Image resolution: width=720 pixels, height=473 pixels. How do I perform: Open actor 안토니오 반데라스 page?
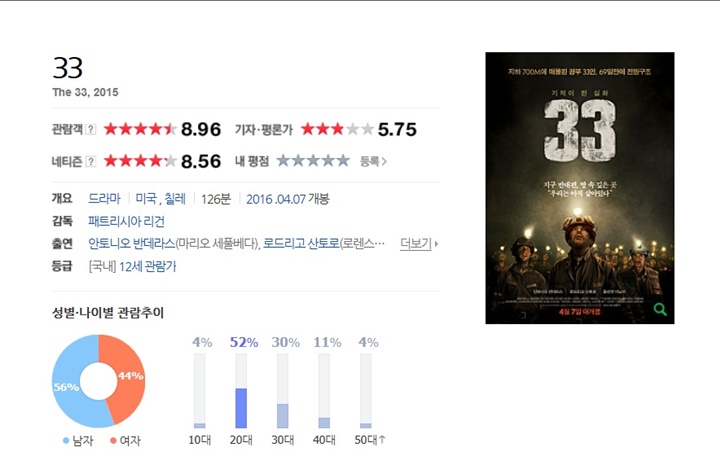pos(132,243)
